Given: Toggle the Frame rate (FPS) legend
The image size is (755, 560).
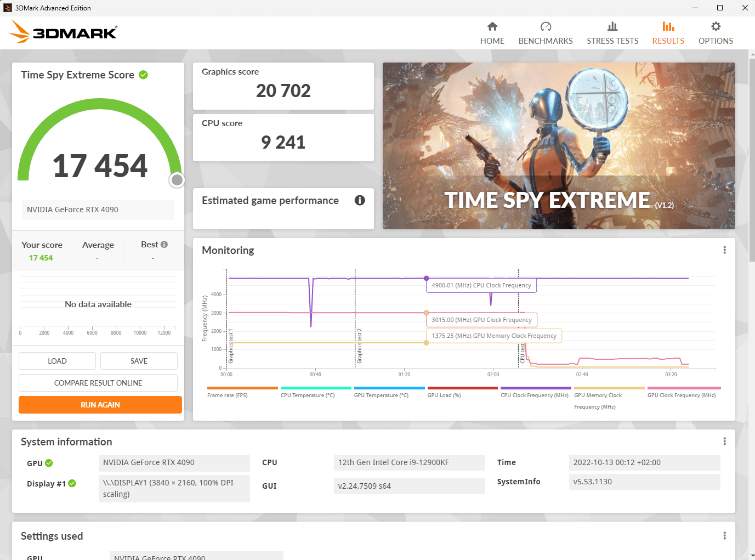Looking at the screenshot, I should tap(242, 392).
